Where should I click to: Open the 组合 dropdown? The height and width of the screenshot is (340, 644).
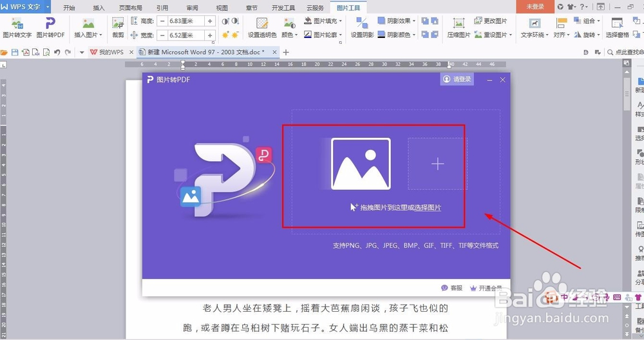coord(587,21)
